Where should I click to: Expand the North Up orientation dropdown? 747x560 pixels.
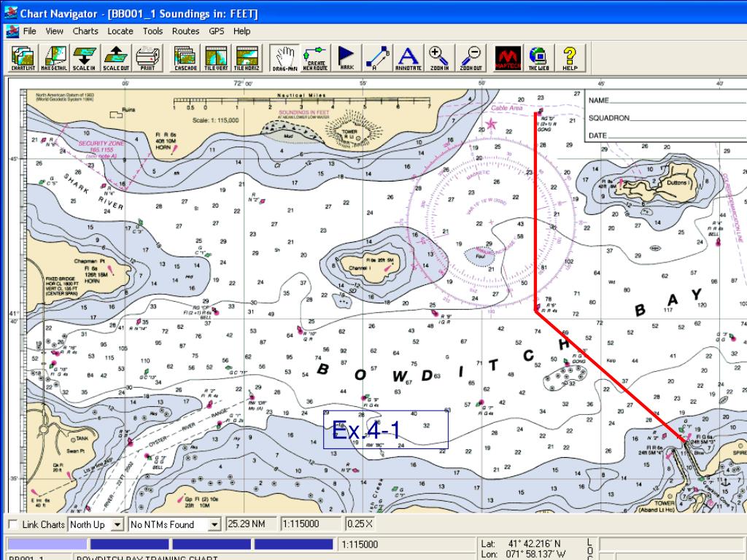[x=117, y=525]
